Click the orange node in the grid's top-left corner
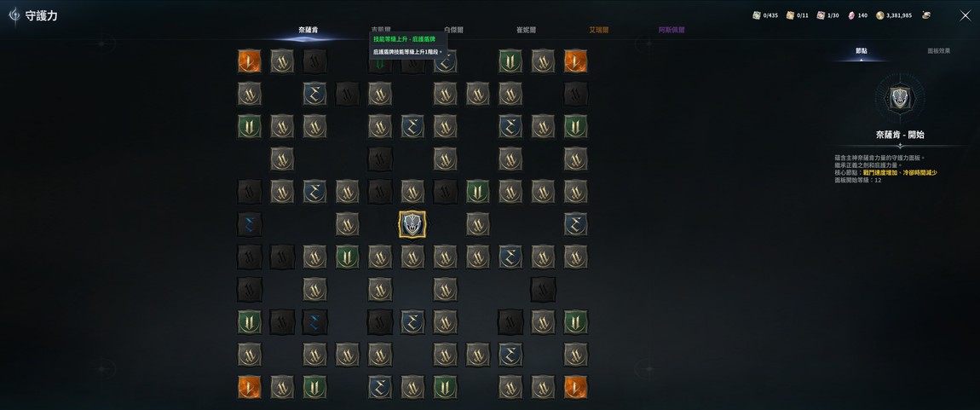 click(250, 61)
